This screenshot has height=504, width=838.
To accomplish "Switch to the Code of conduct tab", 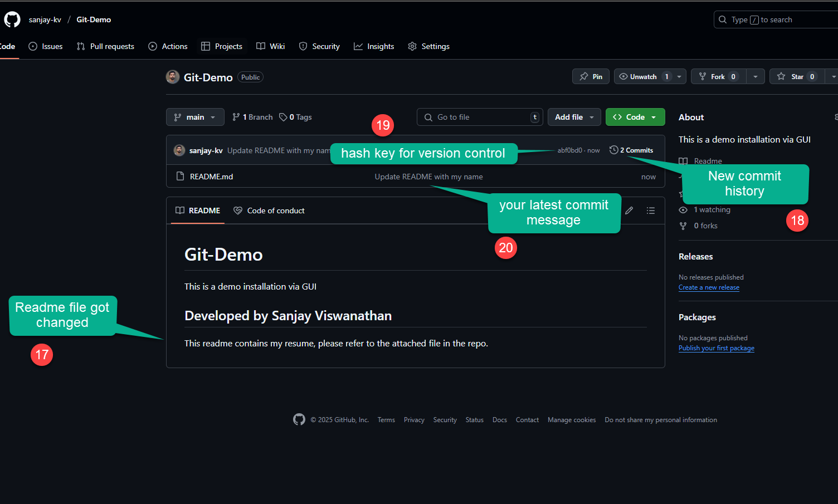I will (269, 211).
